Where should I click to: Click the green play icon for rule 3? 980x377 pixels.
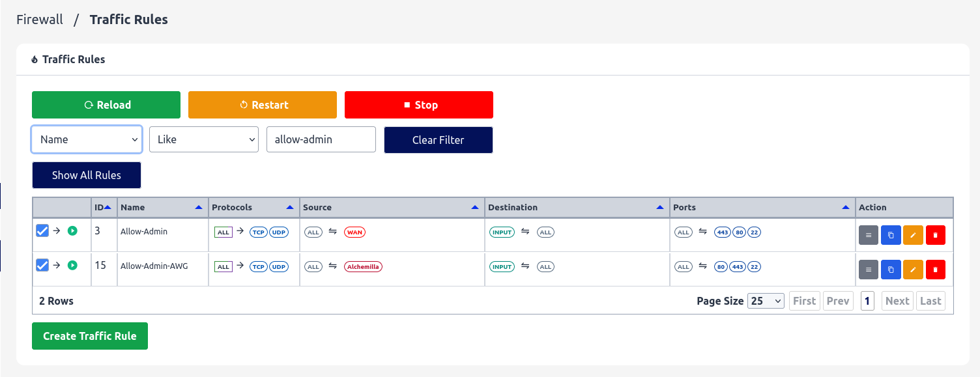click(x=72, y=230)
